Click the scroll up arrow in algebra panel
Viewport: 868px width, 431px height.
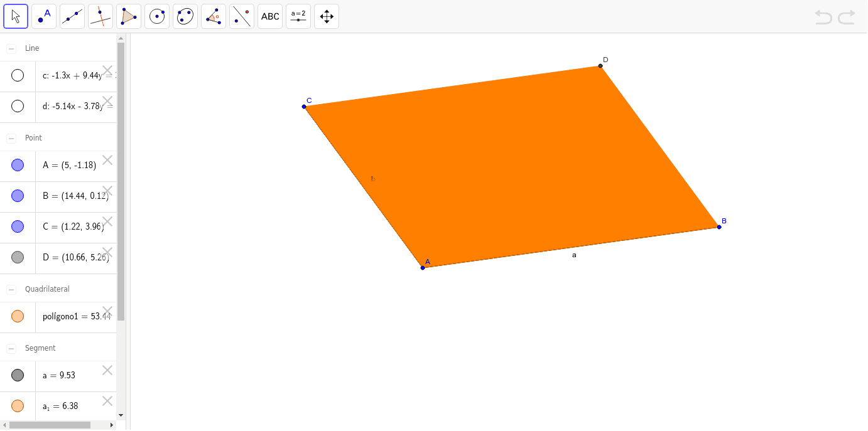(x=121, y=38)
